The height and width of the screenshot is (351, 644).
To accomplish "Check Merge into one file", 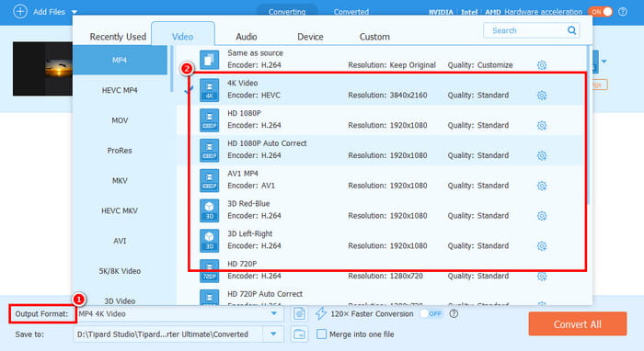I will (322, 334).
